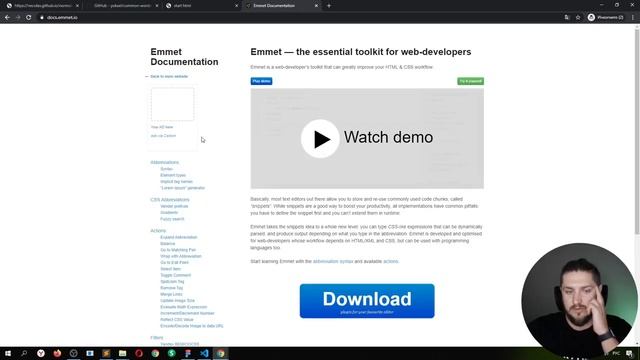Open a new browser tab

coord(329,6)
